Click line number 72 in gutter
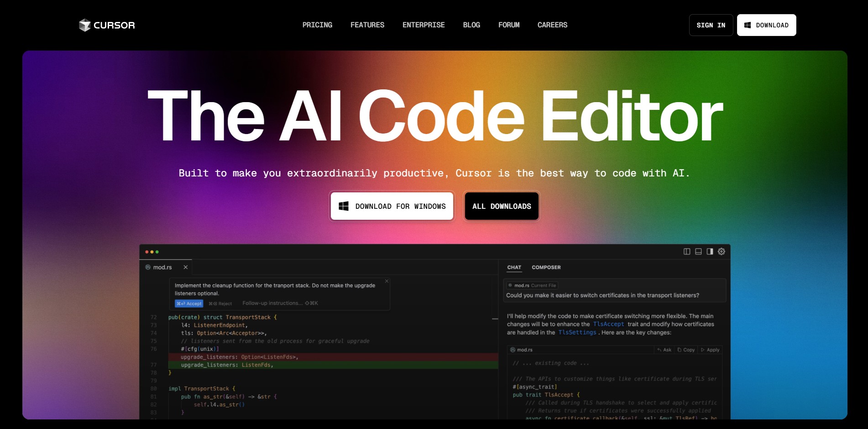The height and width of the screenshot is (429, 868). tap(154, 317)
